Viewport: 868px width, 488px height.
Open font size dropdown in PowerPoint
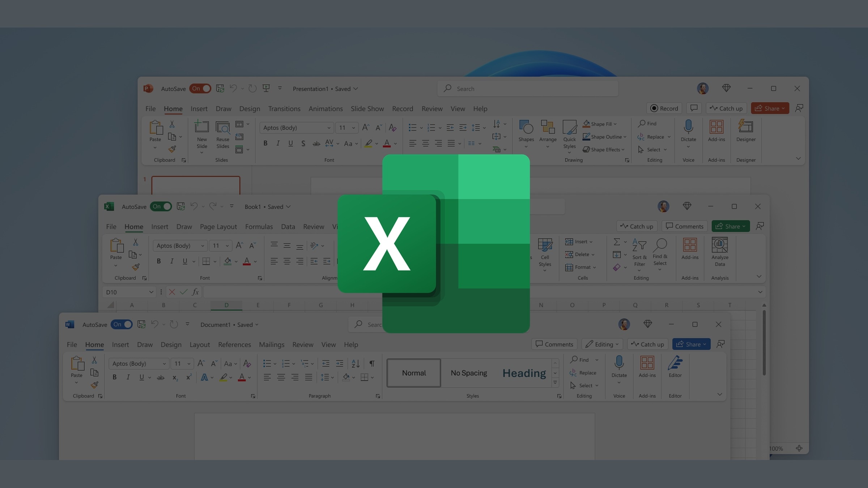(353, 128)
